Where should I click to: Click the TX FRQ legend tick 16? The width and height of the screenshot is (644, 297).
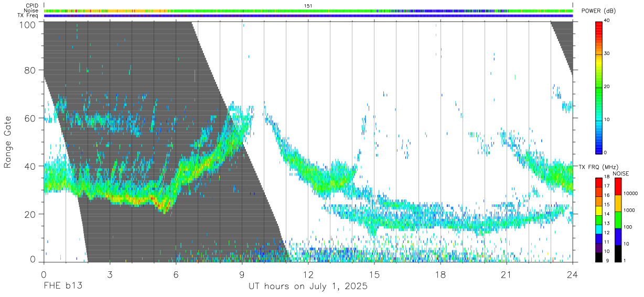608,195
